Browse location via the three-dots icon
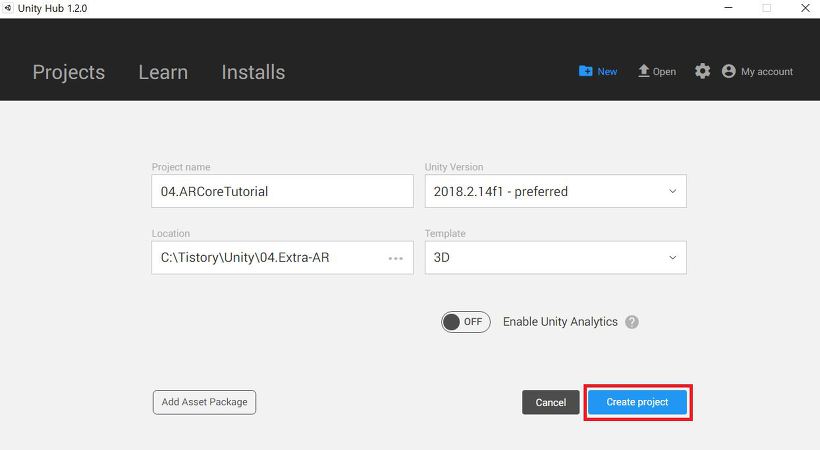The image size is (820, 450). [x=396, y=258]
